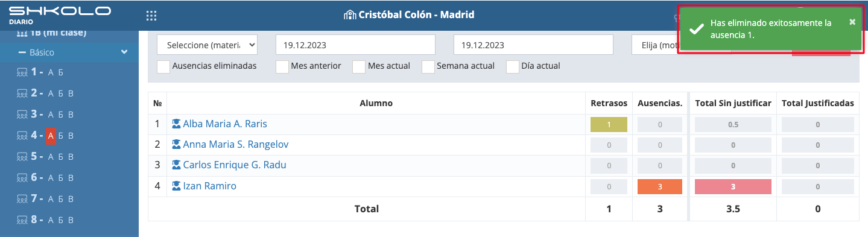The width and height of the screenshot is (868, 237).
Task: Toggle the Día actual checkbox
Action: (x=513, y=66)
